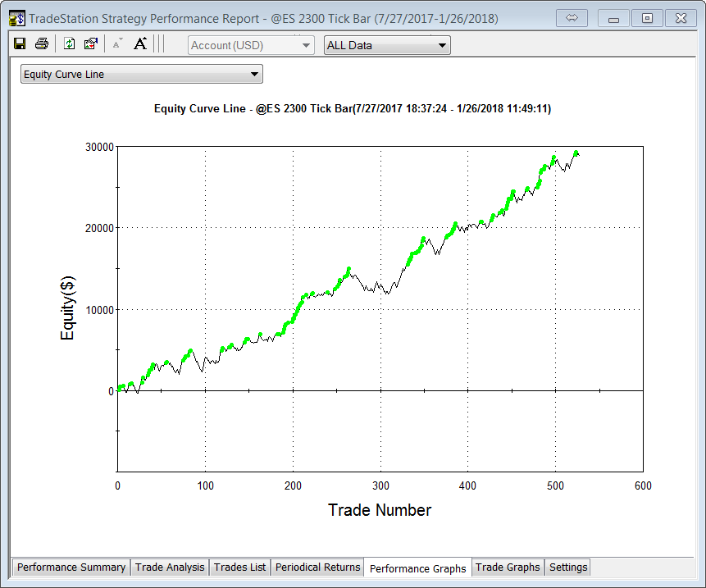Open the report properties icon

[x=90, y=44]
